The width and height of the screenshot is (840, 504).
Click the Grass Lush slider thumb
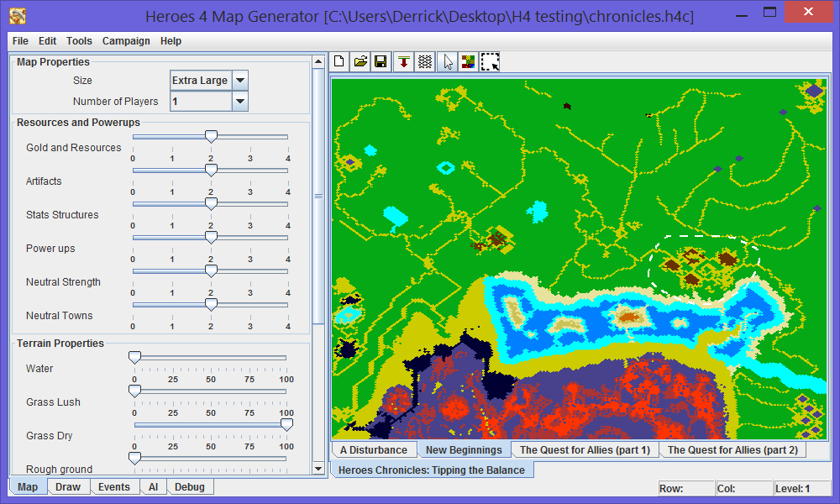click(x=134, y=391)
